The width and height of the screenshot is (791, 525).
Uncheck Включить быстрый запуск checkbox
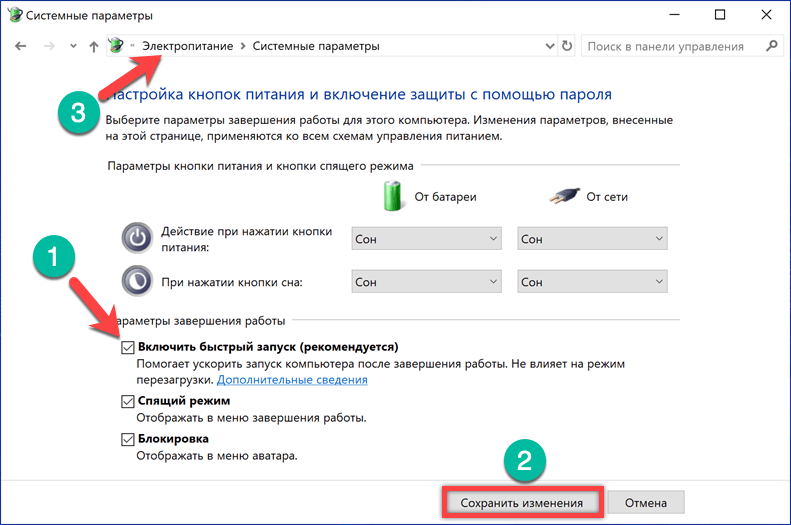click(128, 347)
